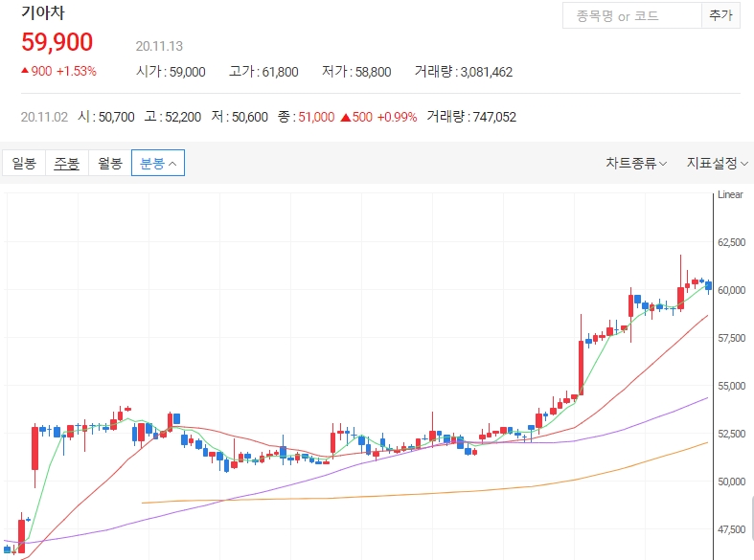This screenshot has height=560, width=754.
Task: Click the 종 51,000 closing value
Action: (x=306, y=117)
